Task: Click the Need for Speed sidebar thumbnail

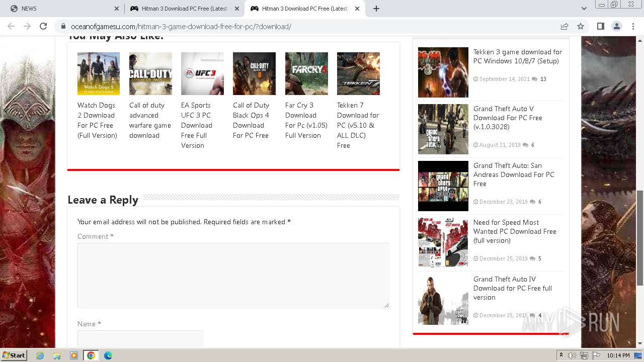Action: click(443, 243)
